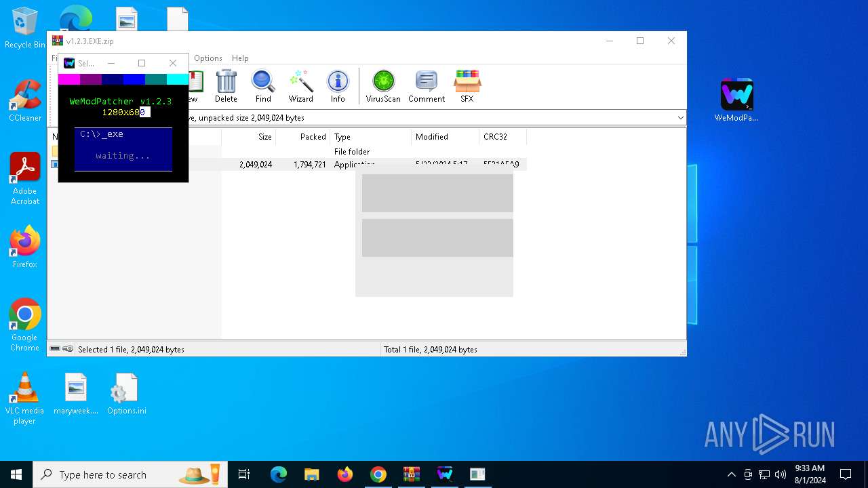
Task: Show archive Info in WinRAR
Action: tap(338, 86)
